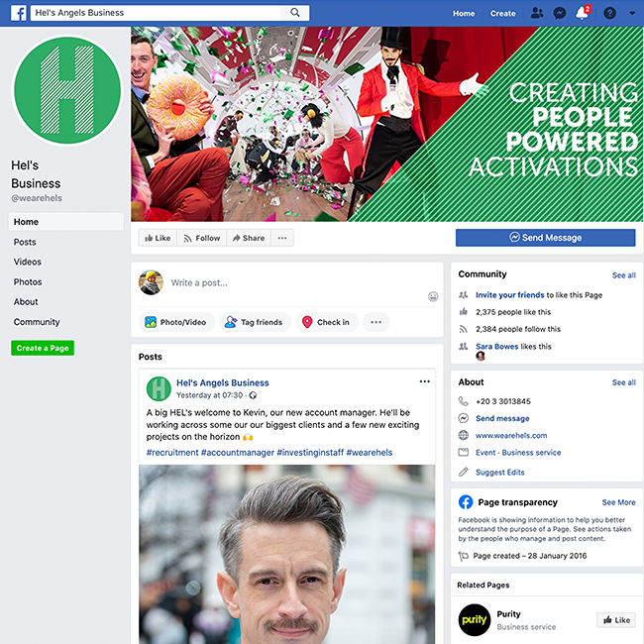This screenshot has width=644, height=644.
Task: Click the Facebook logo icon
Action: click(19, 13)
